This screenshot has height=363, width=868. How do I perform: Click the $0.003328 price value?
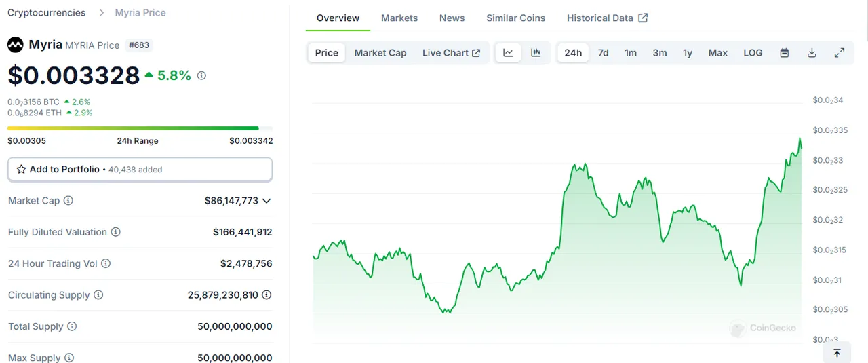73,75
